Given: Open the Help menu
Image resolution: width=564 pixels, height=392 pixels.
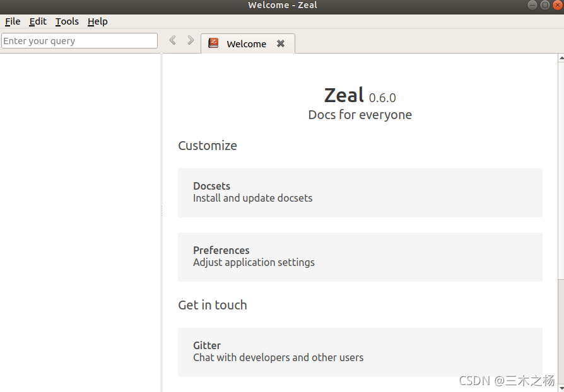Looking at the screenshot, I should (x=98, y=21).
